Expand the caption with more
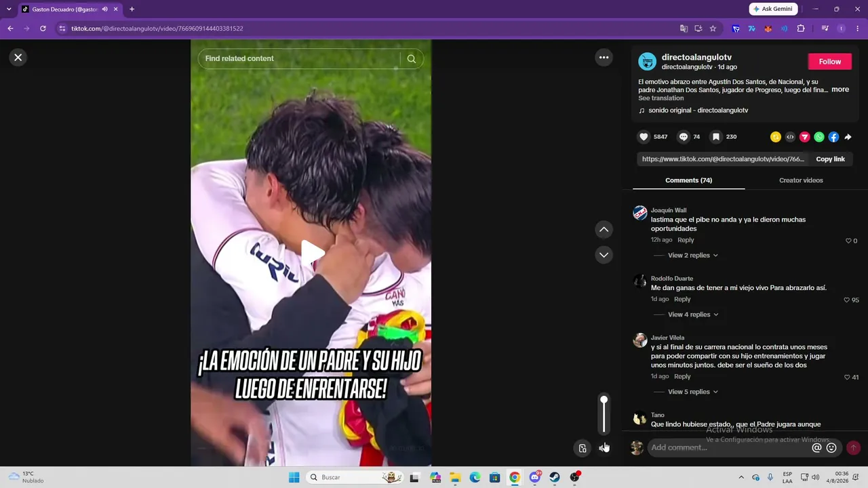The height and width of the screenshot is (488, 868). (x=840, y=89)
